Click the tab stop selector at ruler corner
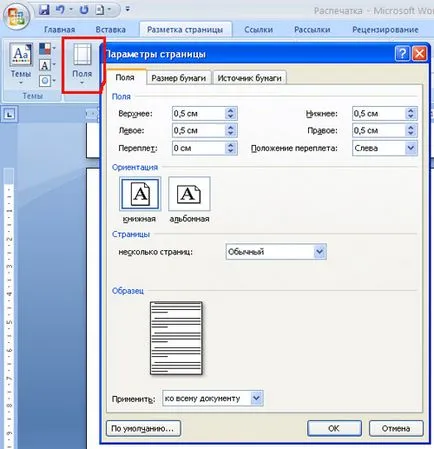Screen dimensions: 434x449 (9, 115)
